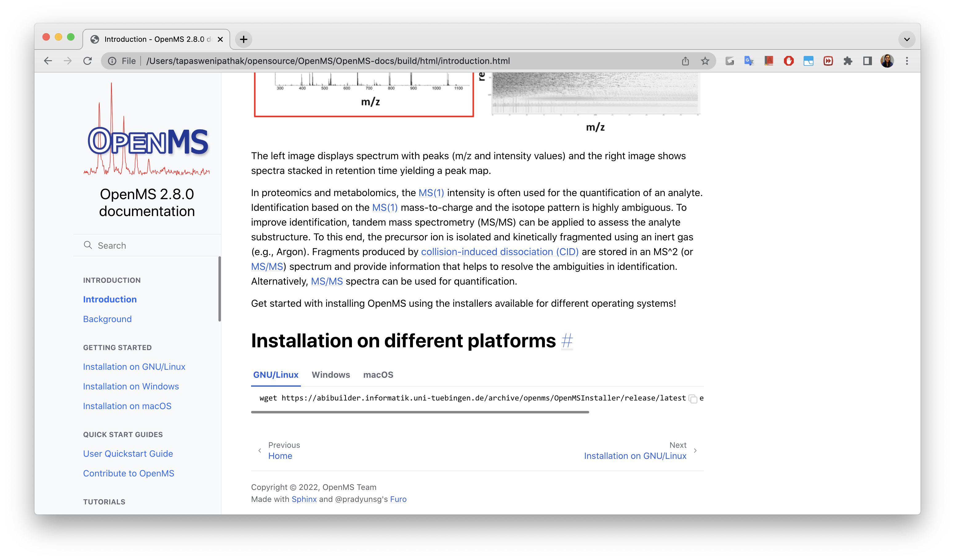Expand the tab search dropdown arrow
955x560 pixels.
(907, 39)
